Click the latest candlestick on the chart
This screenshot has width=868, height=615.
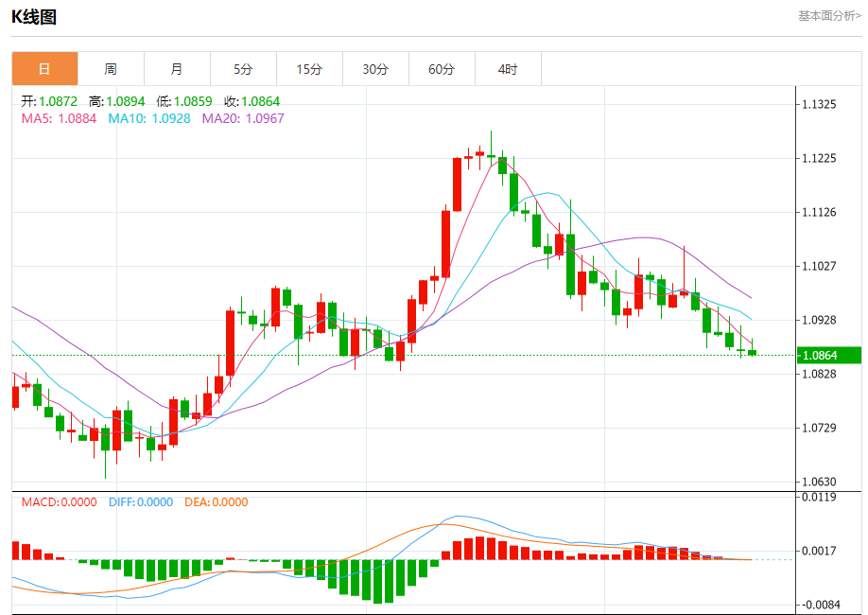(752, 352)
